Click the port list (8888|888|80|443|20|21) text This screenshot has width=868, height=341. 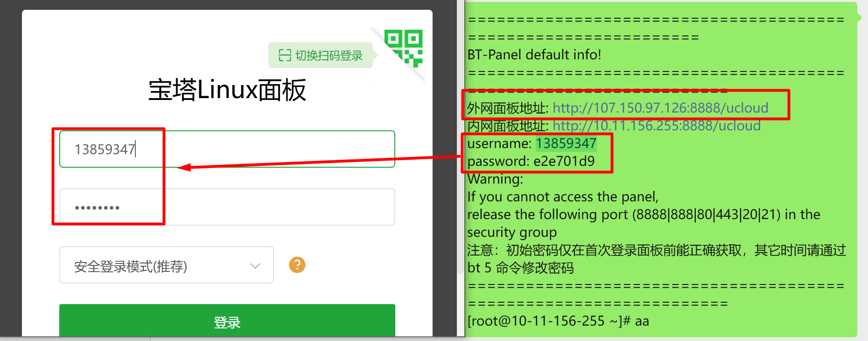coord(707,214)
